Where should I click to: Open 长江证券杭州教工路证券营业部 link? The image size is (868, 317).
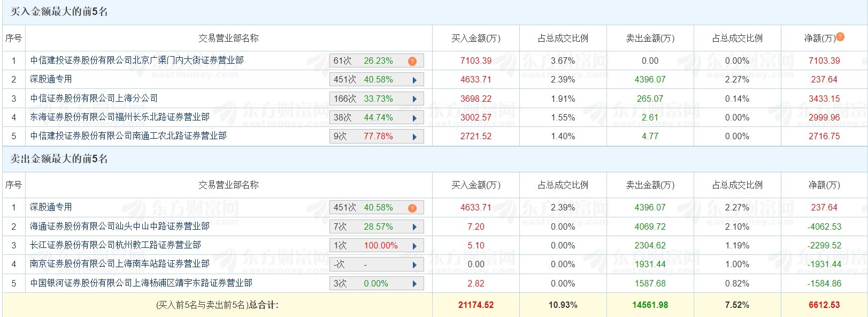coord(116,245)
